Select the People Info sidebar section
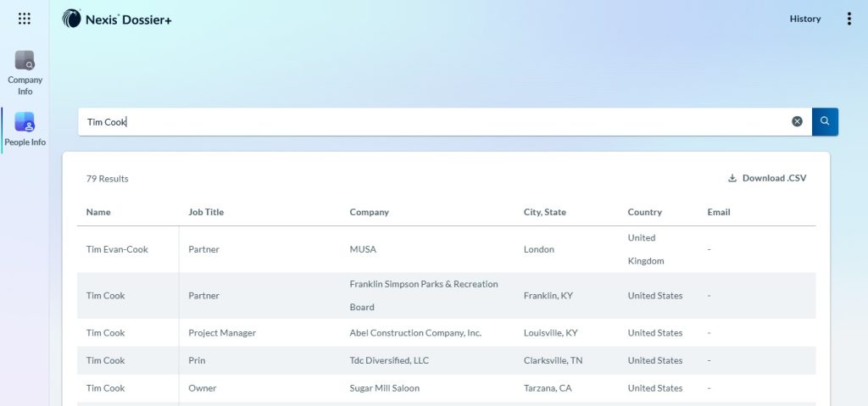This screenshot has height=406, width=868. [x=25, y=130]
